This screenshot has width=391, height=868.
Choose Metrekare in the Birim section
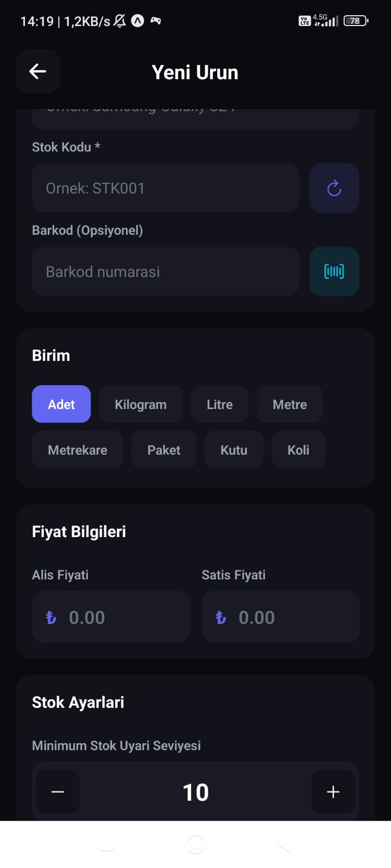(77, 450)
